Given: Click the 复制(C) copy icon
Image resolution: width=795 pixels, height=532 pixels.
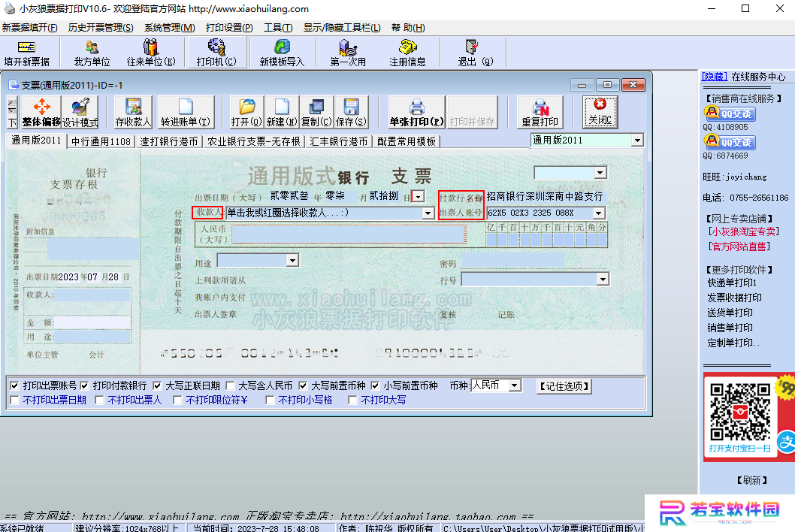Looking at the screenshot, I should [x=316, y=112].
